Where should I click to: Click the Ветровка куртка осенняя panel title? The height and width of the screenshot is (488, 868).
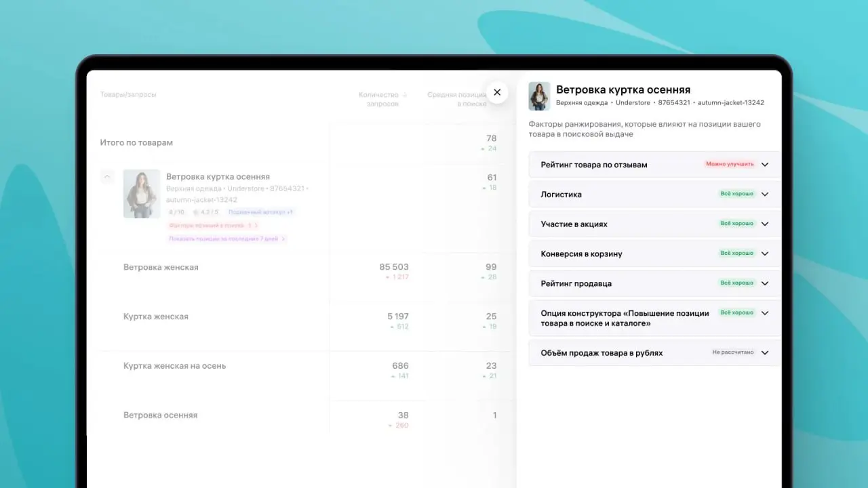[x=623, y=89]
